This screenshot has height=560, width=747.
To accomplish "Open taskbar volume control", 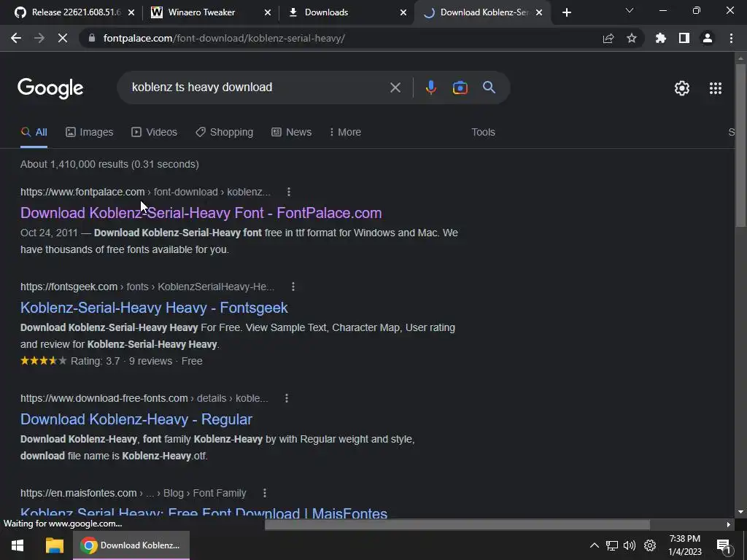I will coord(630,545).
